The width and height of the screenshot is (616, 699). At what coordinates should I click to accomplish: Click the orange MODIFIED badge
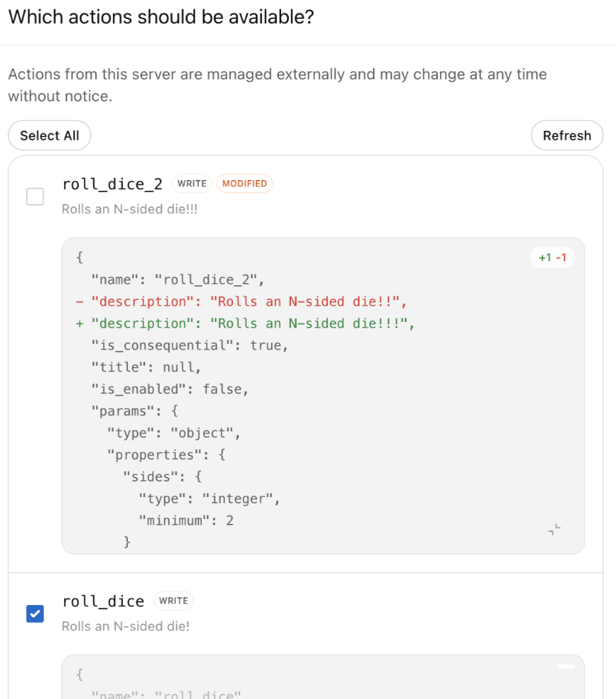(x=244, y=184)
